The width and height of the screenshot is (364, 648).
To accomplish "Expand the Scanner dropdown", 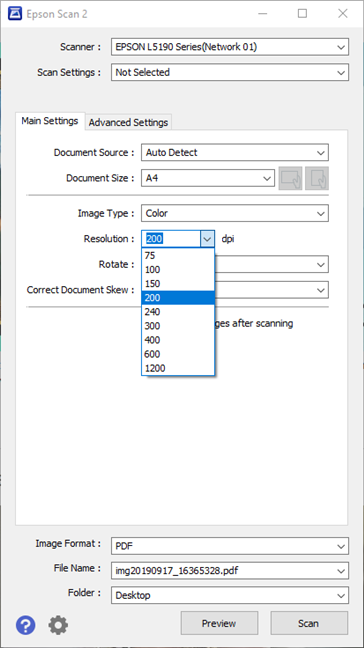I will coord(230,47).
